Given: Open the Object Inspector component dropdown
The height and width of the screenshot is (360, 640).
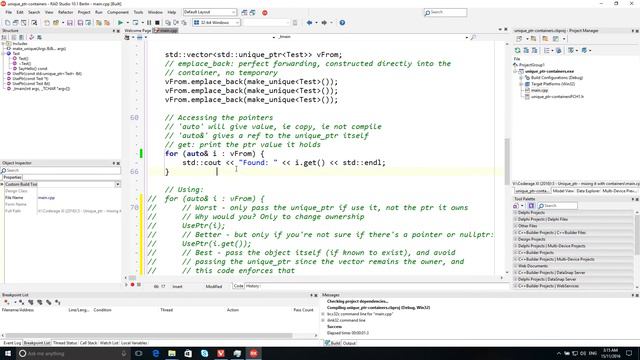Looking at the screenshot, I should (118, 184).
